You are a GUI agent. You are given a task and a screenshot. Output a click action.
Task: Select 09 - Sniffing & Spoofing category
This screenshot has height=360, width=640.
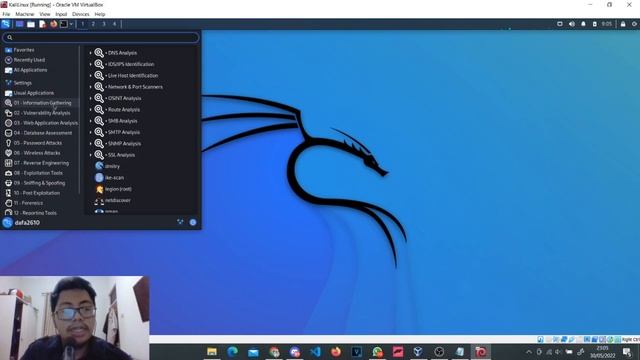(40, 183)
